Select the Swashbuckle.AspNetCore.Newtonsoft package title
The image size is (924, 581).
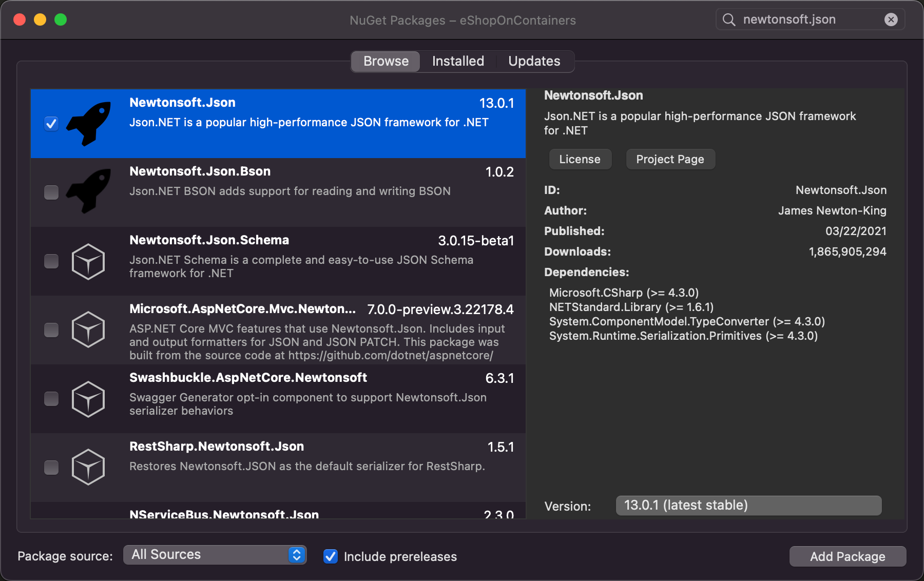[x=248, y=378]
